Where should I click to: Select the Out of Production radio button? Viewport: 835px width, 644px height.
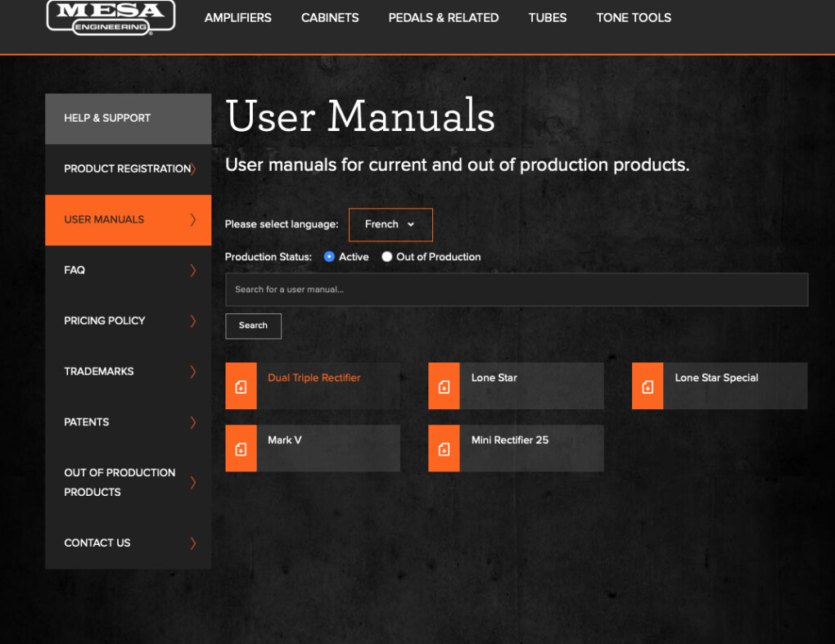click(387, 257)
